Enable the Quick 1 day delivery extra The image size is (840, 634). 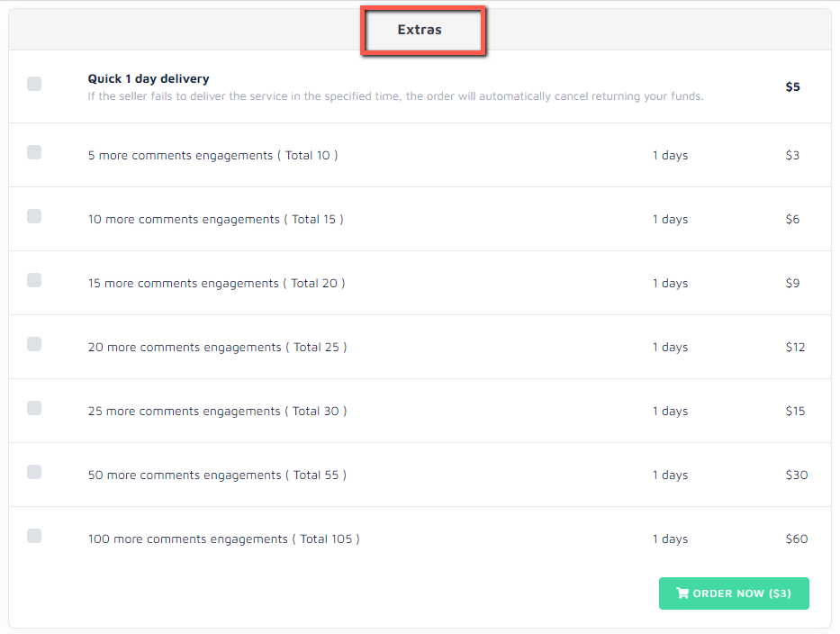[34, 84]
